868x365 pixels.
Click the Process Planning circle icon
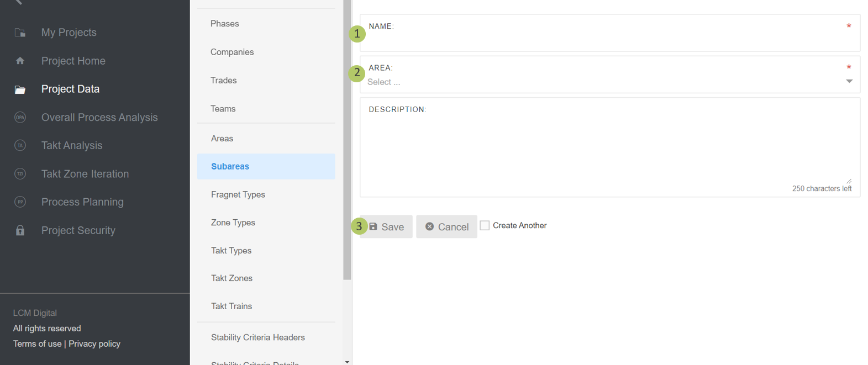point(20,202)
